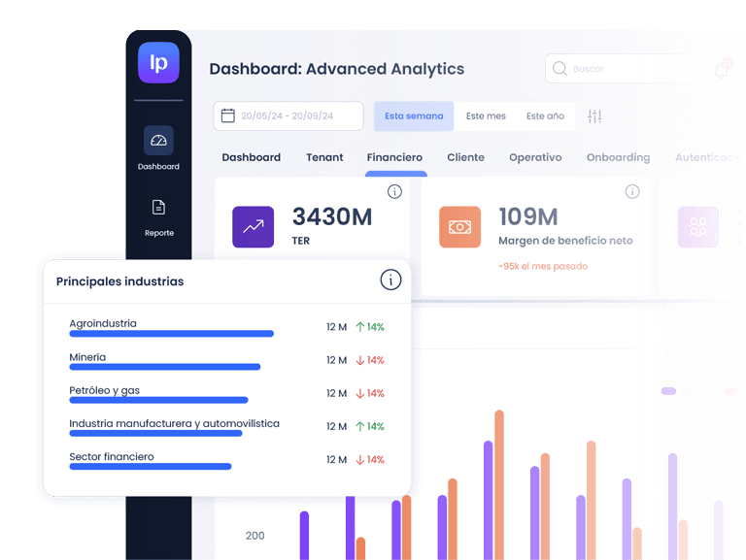Click the Petróleo y gas progress bar
Screen dimensions: 746x560
(x=158, y=400)
